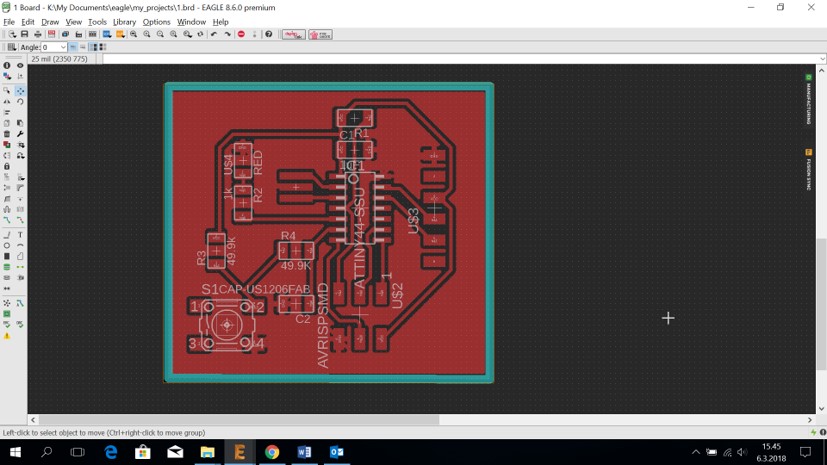Image resolution: width=827 pixels, height=465 pixels.
Task: Select the Change wrench tool
Action: coord(20,134)
